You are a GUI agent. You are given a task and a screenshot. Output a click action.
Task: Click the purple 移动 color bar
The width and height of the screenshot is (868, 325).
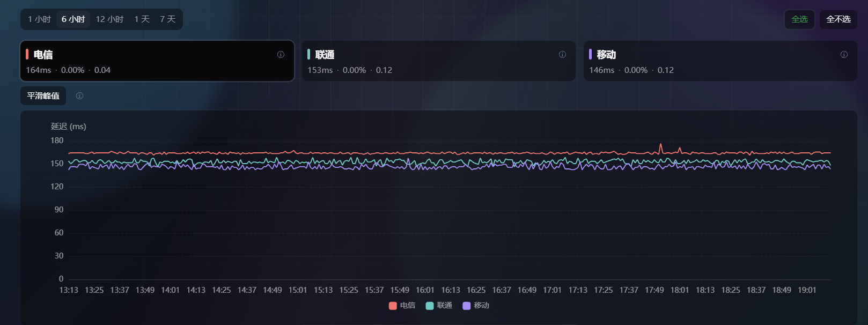590,54
